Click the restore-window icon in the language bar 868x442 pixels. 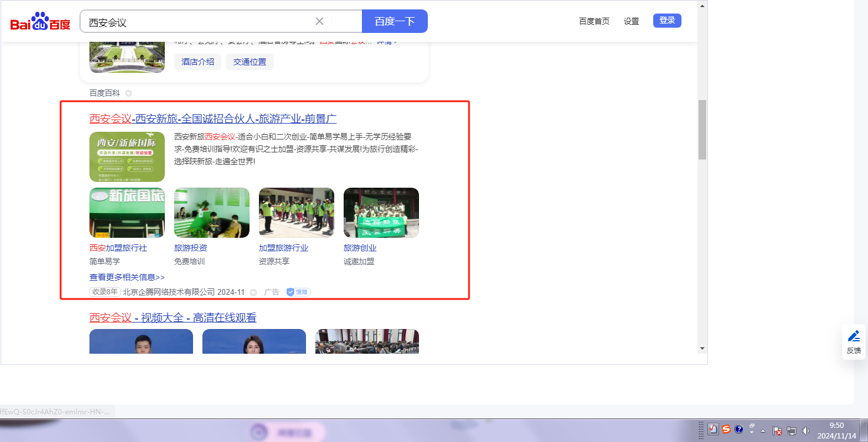tap(752, 426)
